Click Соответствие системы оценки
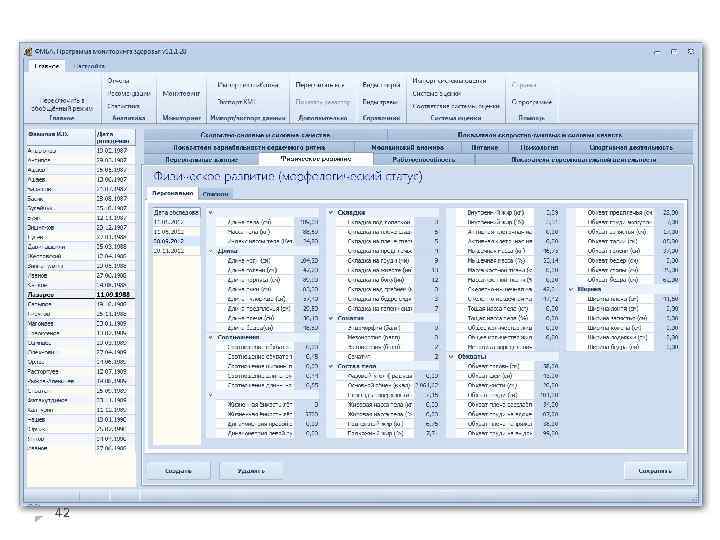Image resolution: width=720 pixels, height=540 pixels. pyautogui.click(x=456, y=106)
